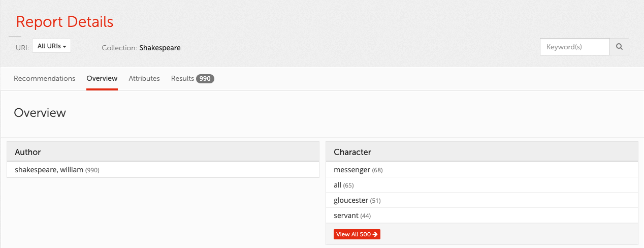Focus the Keyword(s) search field
The width and height of the screenshot is (644, 248).
tap(574, 47)
